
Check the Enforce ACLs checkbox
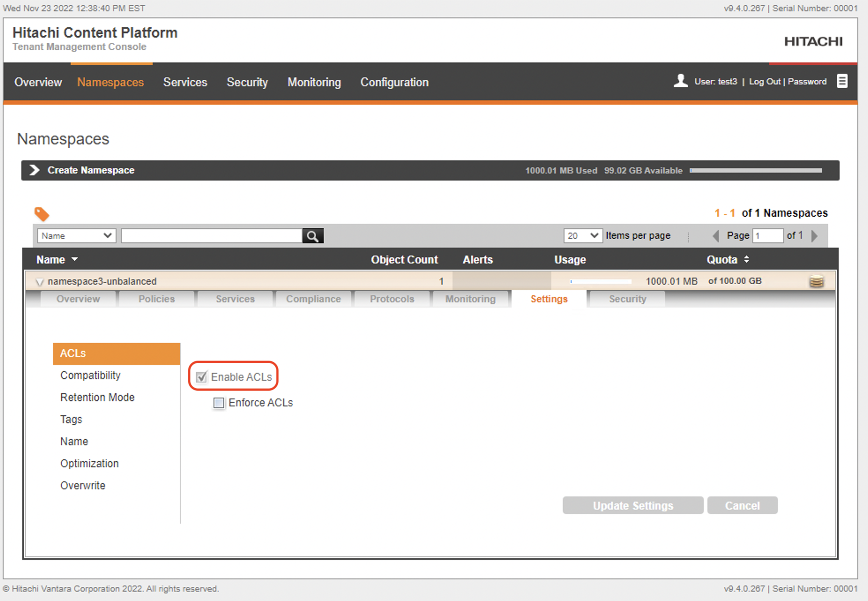tap(219, 403)
